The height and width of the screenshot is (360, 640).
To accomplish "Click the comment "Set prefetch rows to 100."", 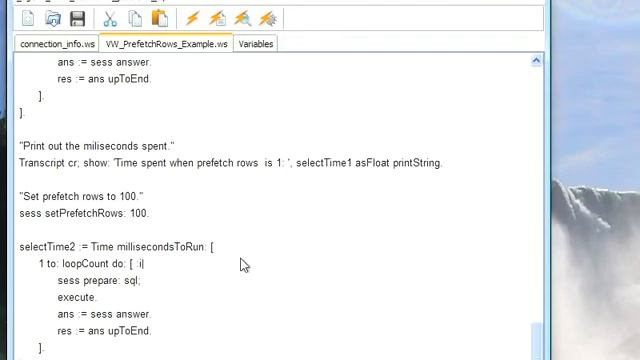I will coord(81,196).
